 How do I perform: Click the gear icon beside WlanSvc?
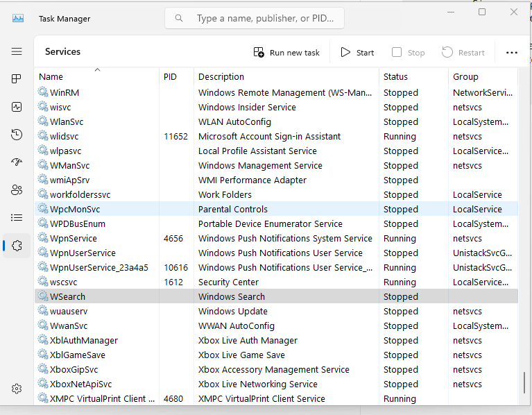pos(43,121)
